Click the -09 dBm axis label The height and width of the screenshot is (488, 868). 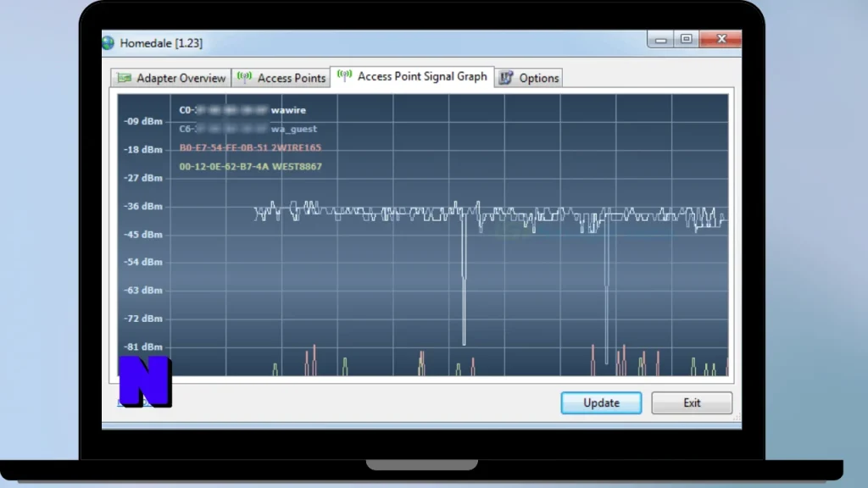142,121
